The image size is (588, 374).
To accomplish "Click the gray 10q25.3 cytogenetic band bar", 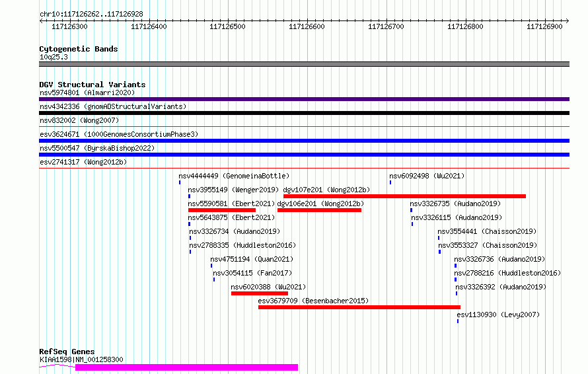I will click(x=304, y=64).
